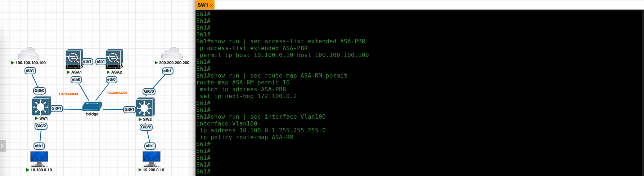644x176 pixels.
Task: Expand the left sidebar arrow
Action: click(x=2, y=146)
